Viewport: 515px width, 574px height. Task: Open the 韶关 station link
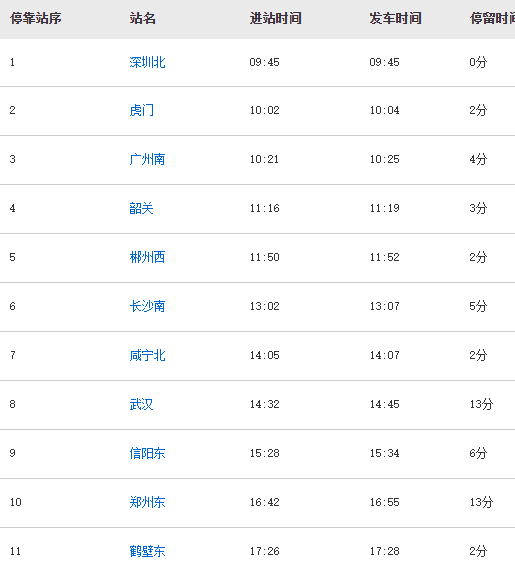point(141,208)
